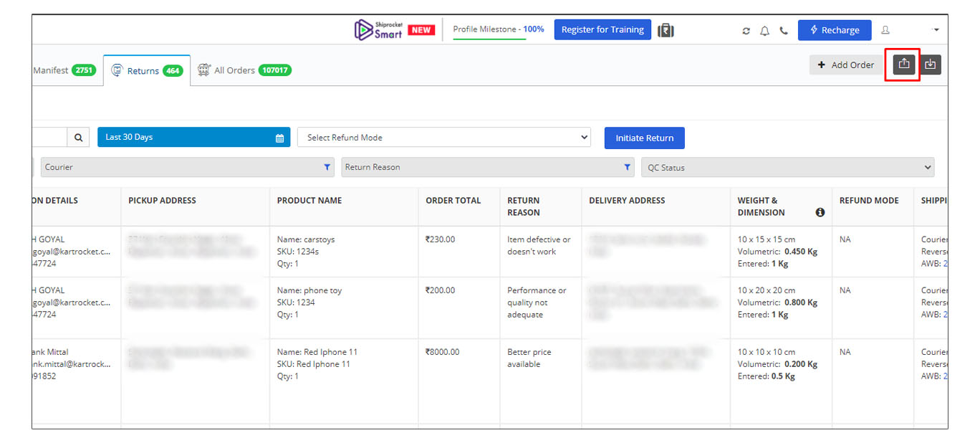Open the Return Reason filter
Image resolution: width=980 pixels, height=443 pixels.
click(488, 167)
